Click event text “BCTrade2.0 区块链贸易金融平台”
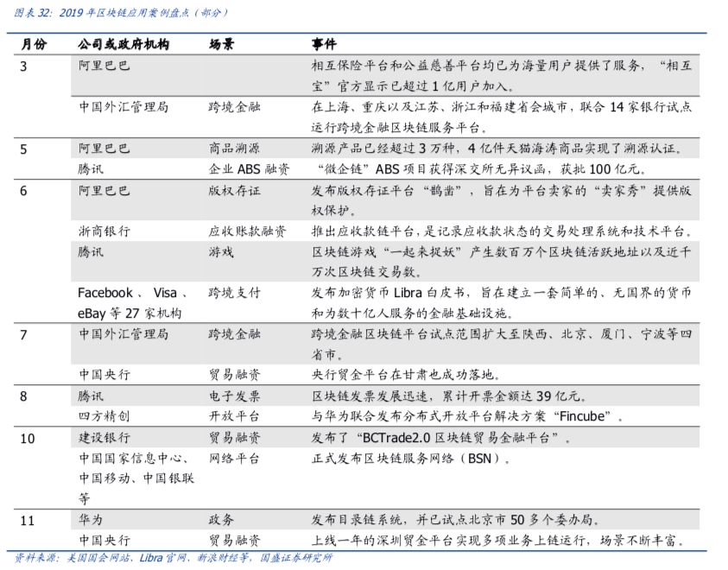Image resolution: width=728 pixels, height=570 pixels. tap(459, 438)
